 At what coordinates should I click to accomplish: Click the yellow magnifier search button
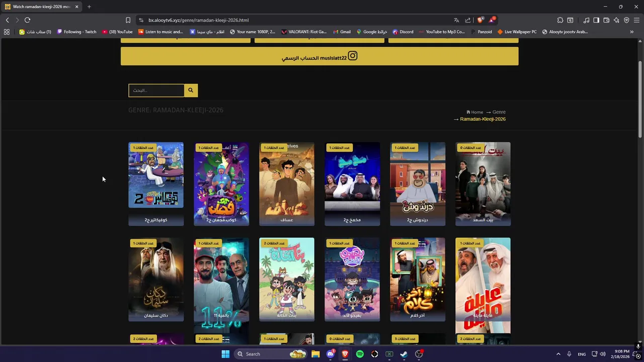(x=191, y=90)
